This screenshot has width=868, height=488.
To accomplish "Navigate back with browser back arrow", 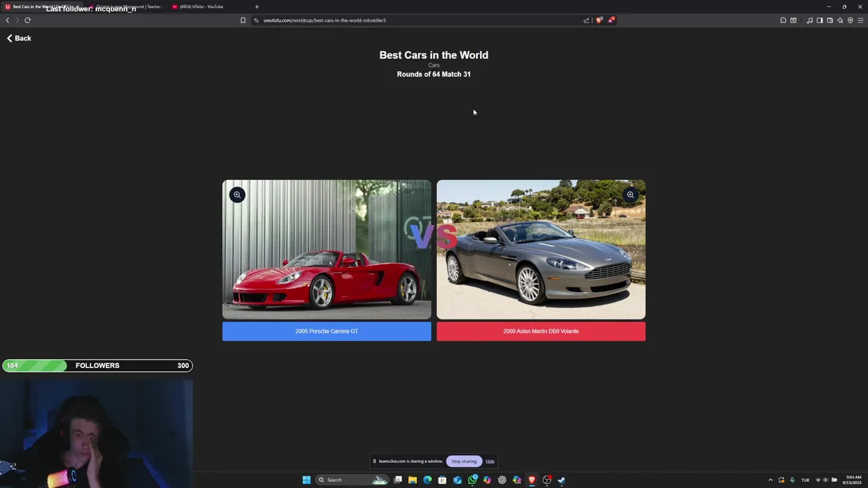I will tap(7, 20).
